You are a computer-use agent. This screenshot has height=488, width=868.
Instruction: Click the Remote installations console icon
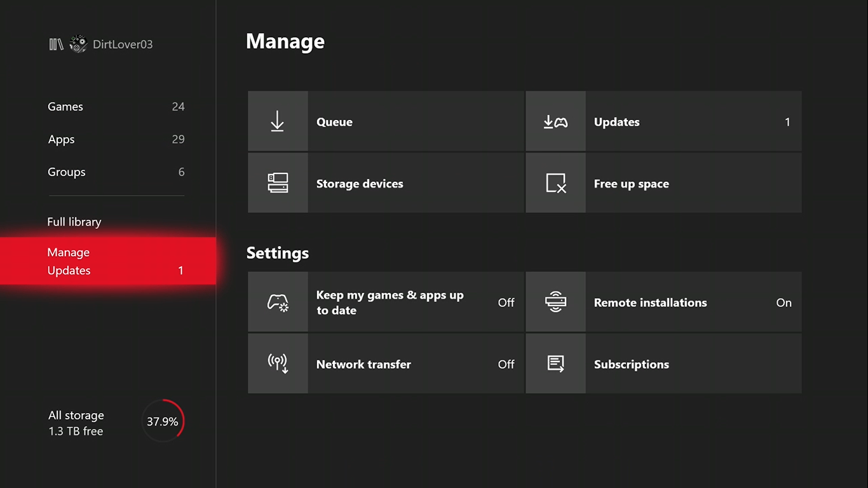[x=555, y=302]
